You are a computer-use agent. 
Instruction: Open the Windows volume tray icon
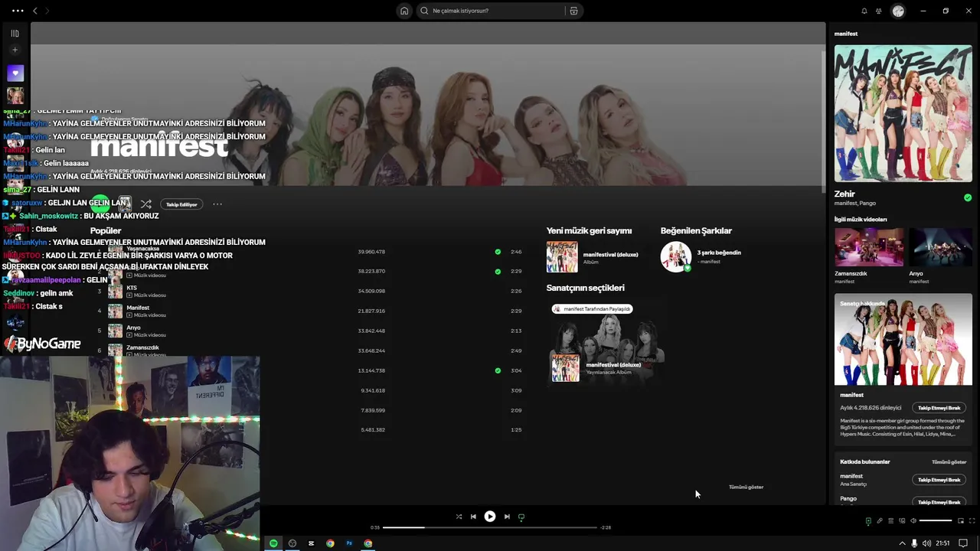click(x=926, y=543)
